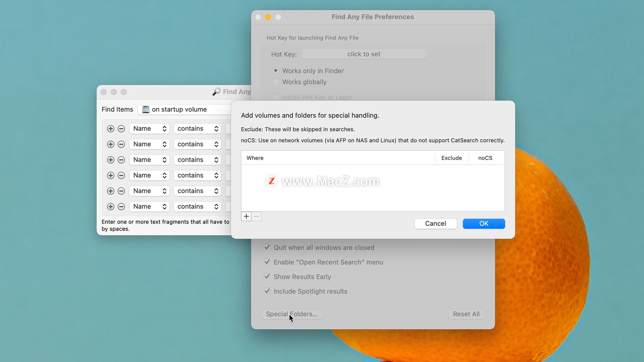Toggle Enable Open Recent Search menu checkbox
This screenshot has width=644, height=362.
[x=267, y=262]
